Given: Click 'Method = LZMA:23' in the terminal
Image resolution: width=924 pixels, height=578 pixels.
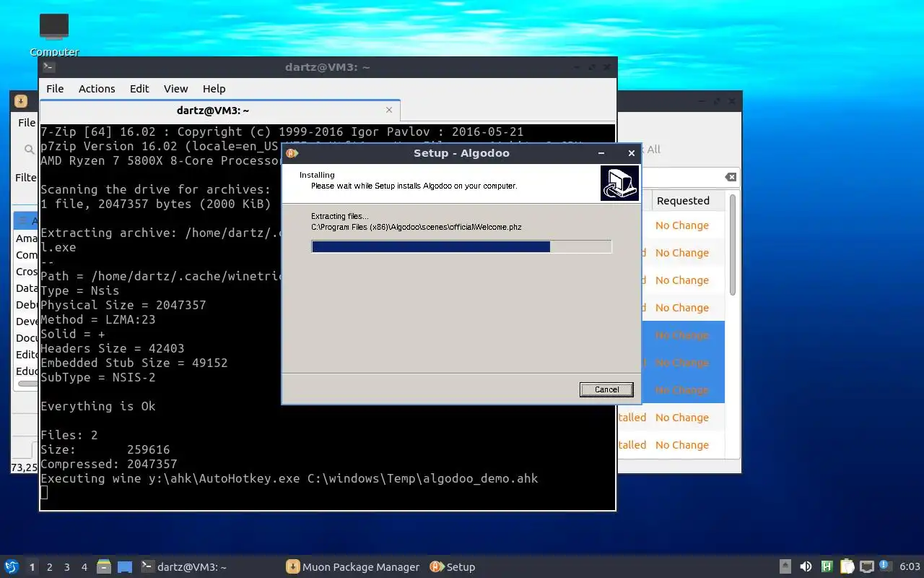Looking at the screenshot, I should pos(97,319).
